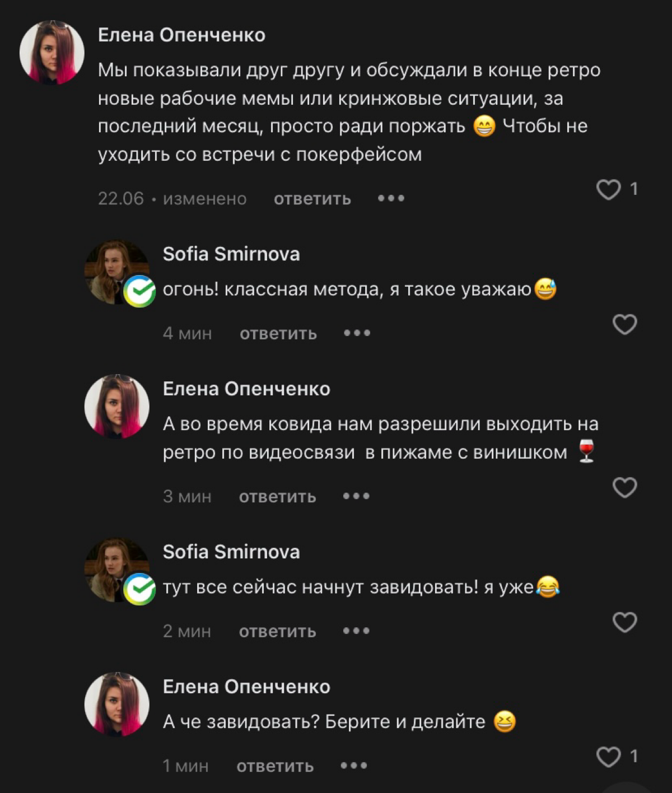Like Sofia's "тут все начнут завидовать" comment

click(x=624, y=622)
